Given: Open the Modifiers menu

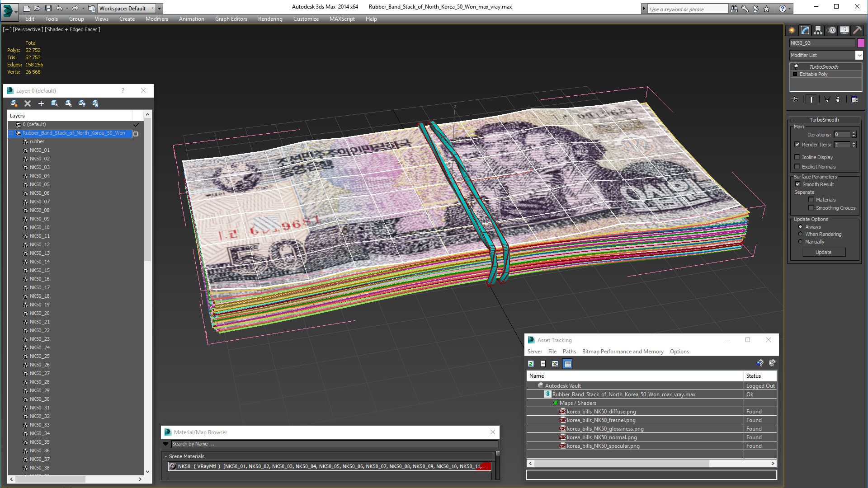Looking at the screenshot, I should coord(157,19).
